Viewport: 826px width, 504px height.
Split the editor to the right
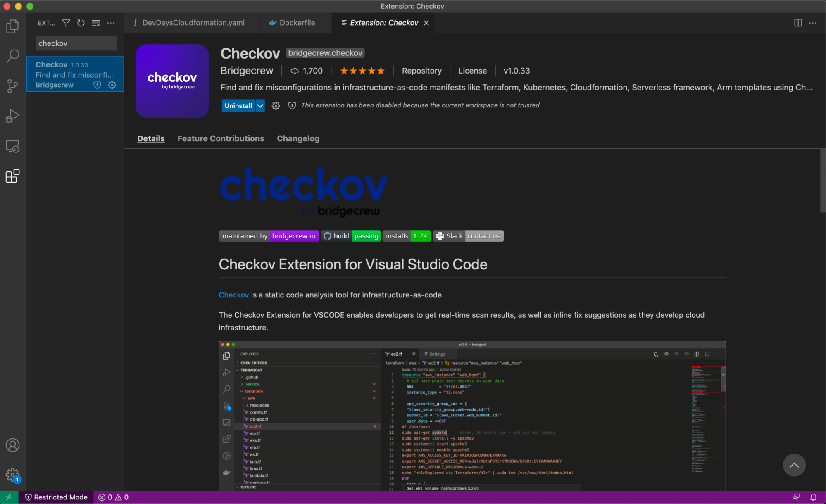[798, 23]
